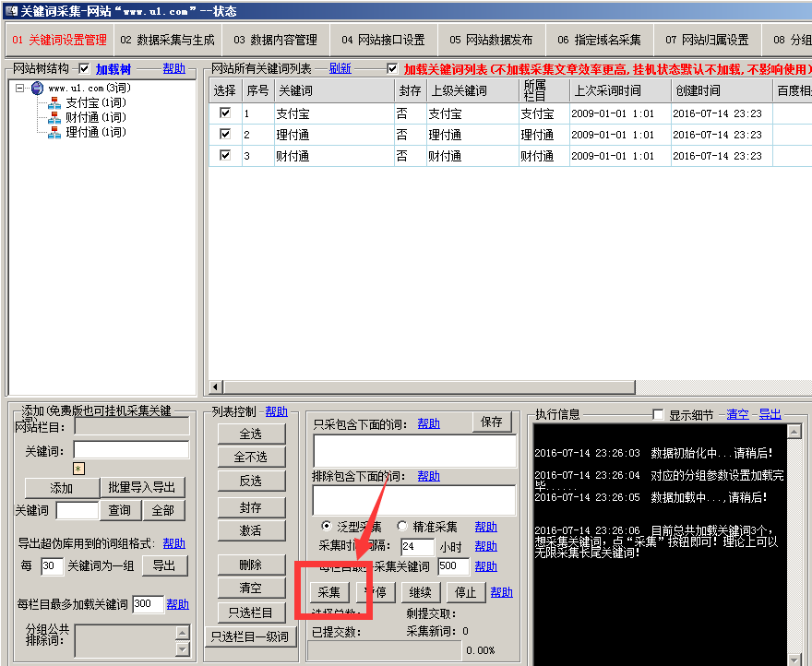The width and height of the screenshot is (812, 666).
Task: Click the 关键词 input field in 添加 panel
Action: pyautogui.click(x=132, y=450)
